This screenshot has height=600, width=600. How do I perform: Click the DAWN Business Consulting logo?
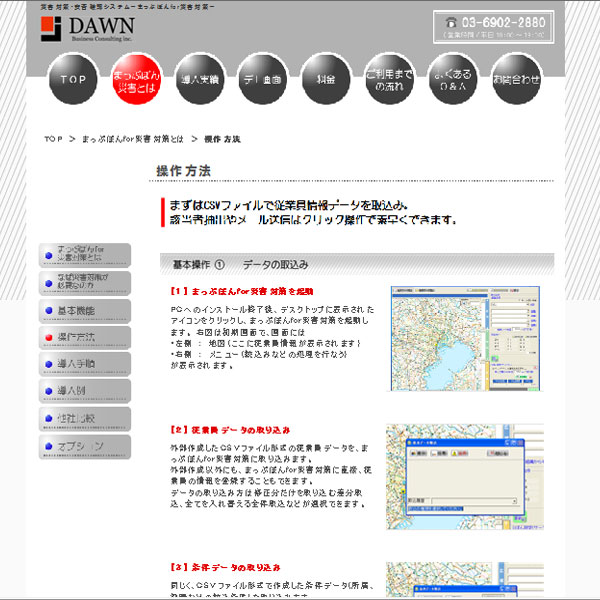(x=88, y=29)
